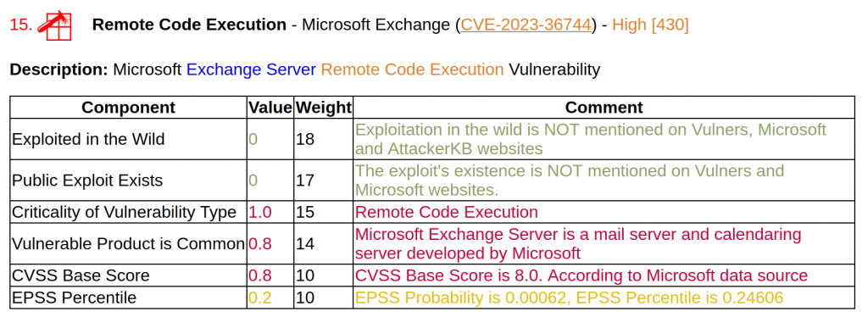Click the item number 15 label
This screenshot has height=317, width=868.
[21, 25]
